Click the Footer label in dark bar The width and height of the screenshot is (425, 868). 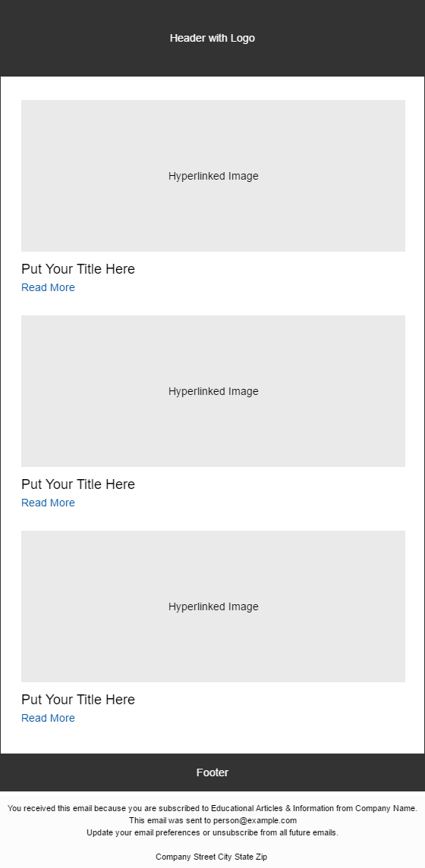(212, 772)
